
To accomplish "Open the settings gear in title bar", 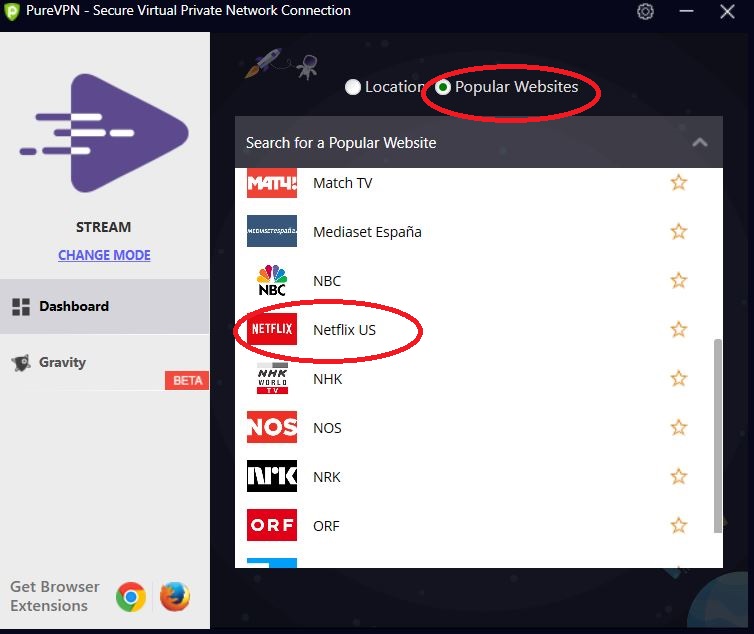I will 645,12.
